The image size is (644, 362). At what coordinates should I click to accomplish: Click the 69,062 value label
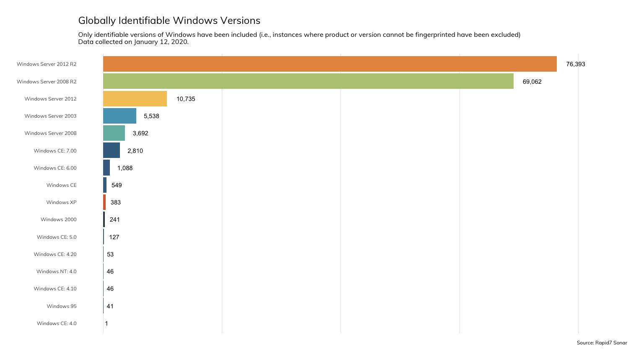[x=532, y=82]
